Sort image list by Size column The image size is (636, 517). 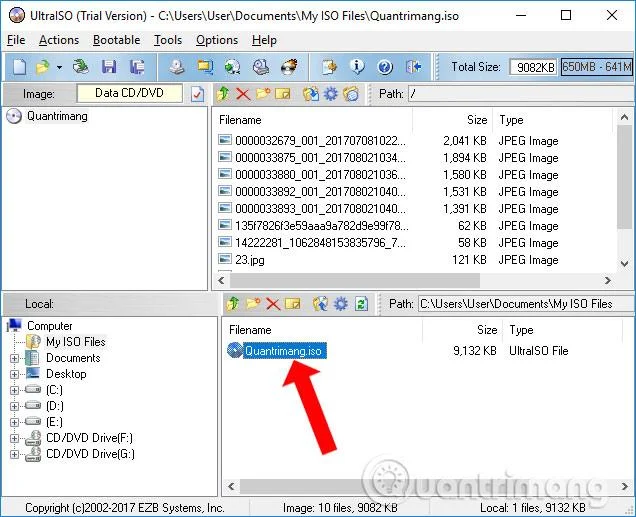click(453, 120)
